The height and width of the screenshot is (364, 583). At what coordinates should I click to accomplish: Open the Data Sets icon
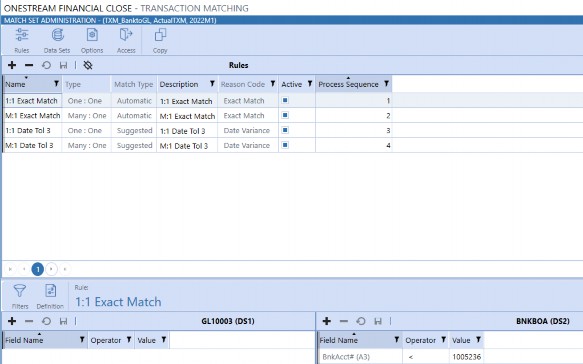tap(57, 41)
